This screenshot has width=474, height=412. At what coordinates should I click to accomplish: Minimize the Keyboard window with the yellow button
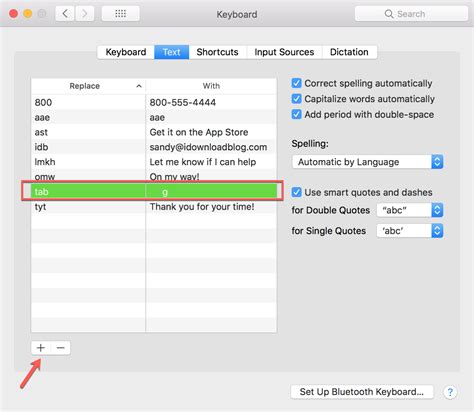28,14
